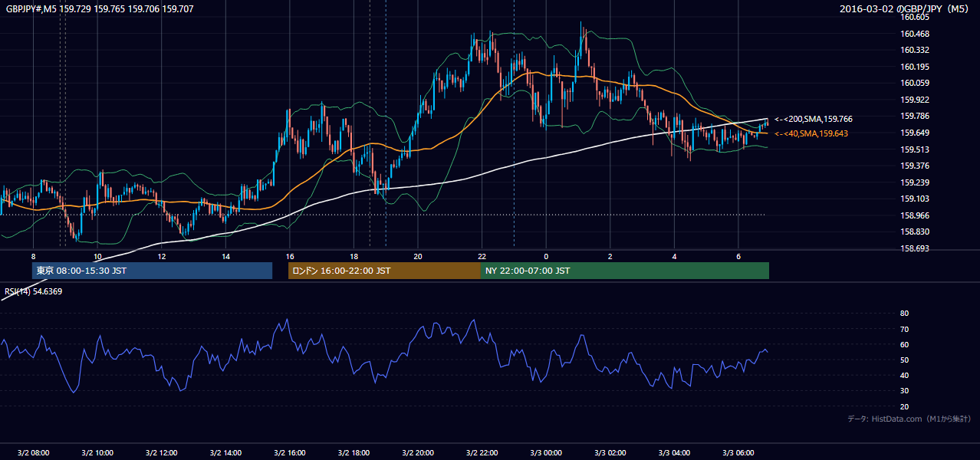Click the 3/2 20:00 bottom time label
This screenshot has width=980, height=460.
(x=418, y=453)
